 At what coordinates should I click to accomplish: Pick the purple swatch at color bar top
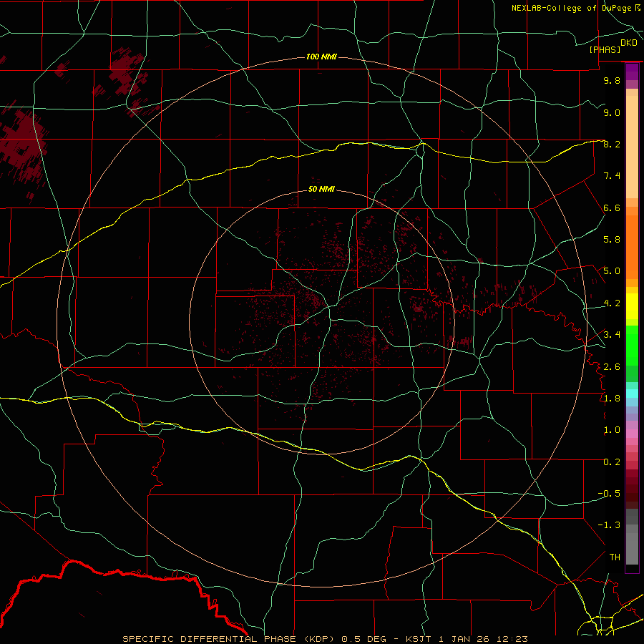tap(632, 72)
